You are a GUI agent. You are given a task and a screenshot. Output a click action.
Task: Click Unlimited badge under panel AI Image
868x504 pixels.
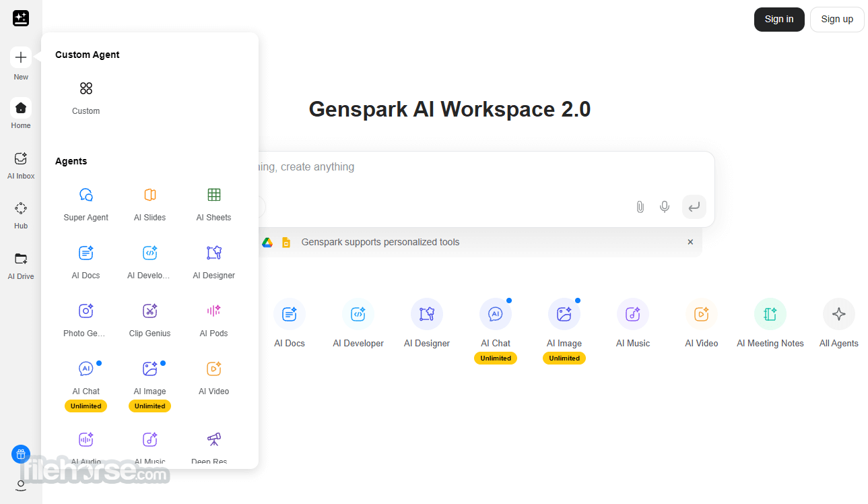(150, 406)
